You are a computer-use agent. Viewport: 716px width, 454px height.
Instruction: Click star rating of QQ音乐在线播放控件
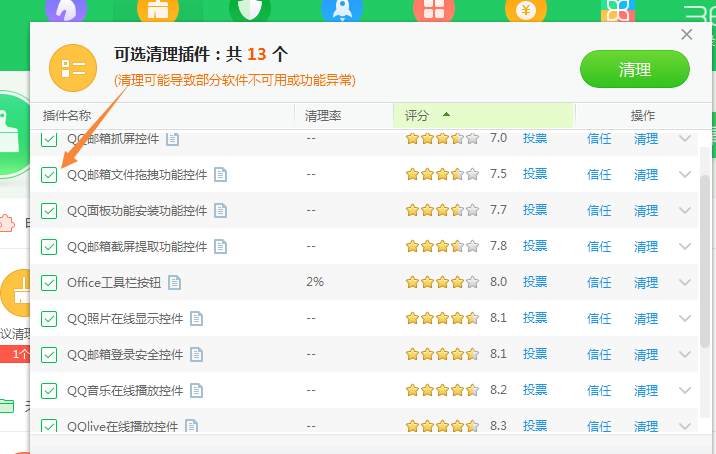click(x=442, y=390)
